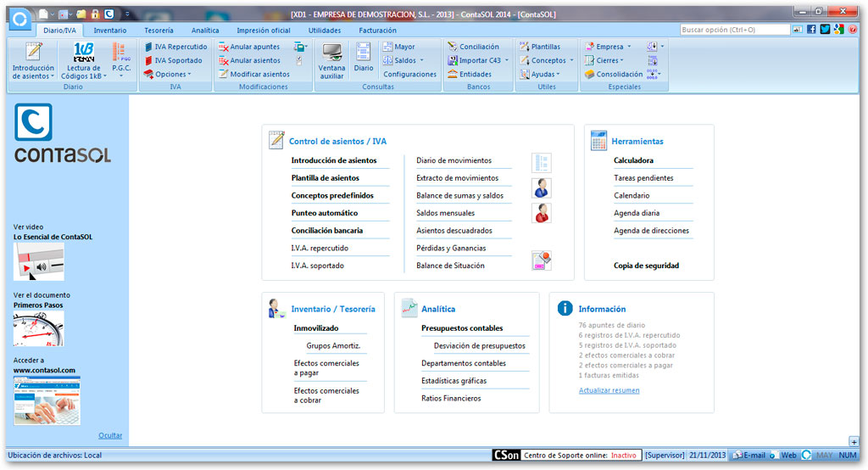Viewport: 868px width, 470px height.
Task: Open Copia de seguridad in Herramientas
Action: coord(646,266)
